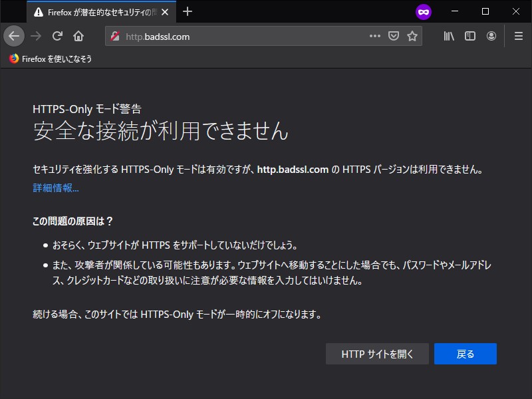
Task: Reload the current page
Action: [x=57, y=36]
